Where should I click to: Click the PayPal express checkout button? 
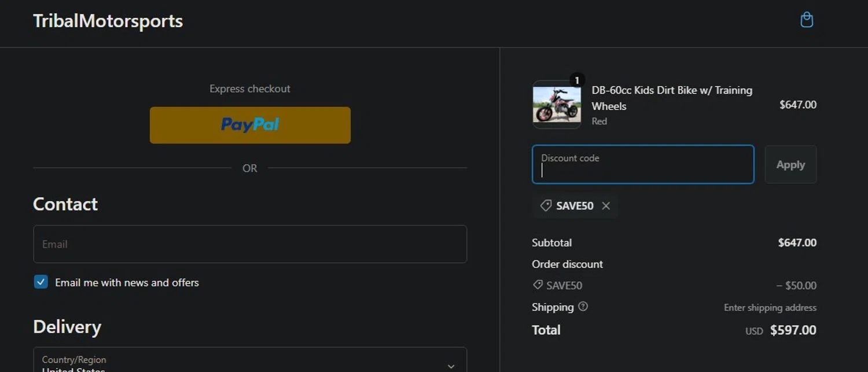coord(250,125)
